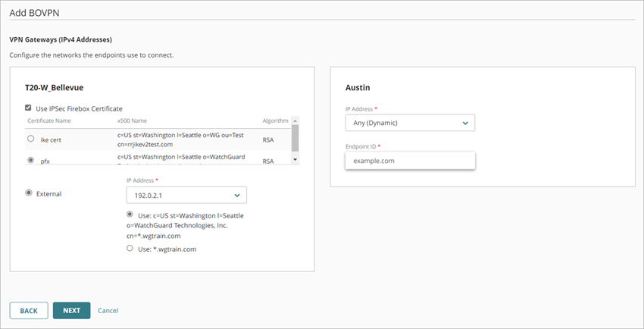Click certificate list scroll down arrow

coord(295,159)
